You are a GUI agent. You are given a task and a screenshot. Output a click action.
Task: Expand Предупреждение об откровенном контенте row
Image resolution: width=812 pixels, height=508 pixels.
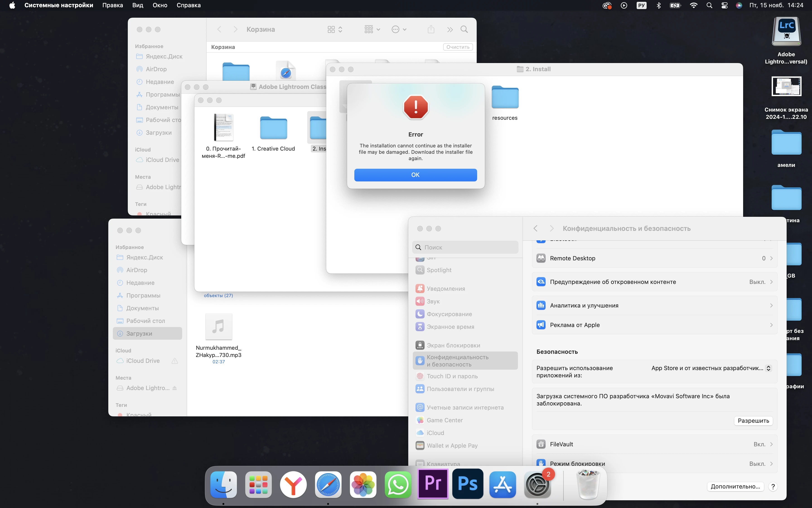pyautogui.click(x=655, y=282)
